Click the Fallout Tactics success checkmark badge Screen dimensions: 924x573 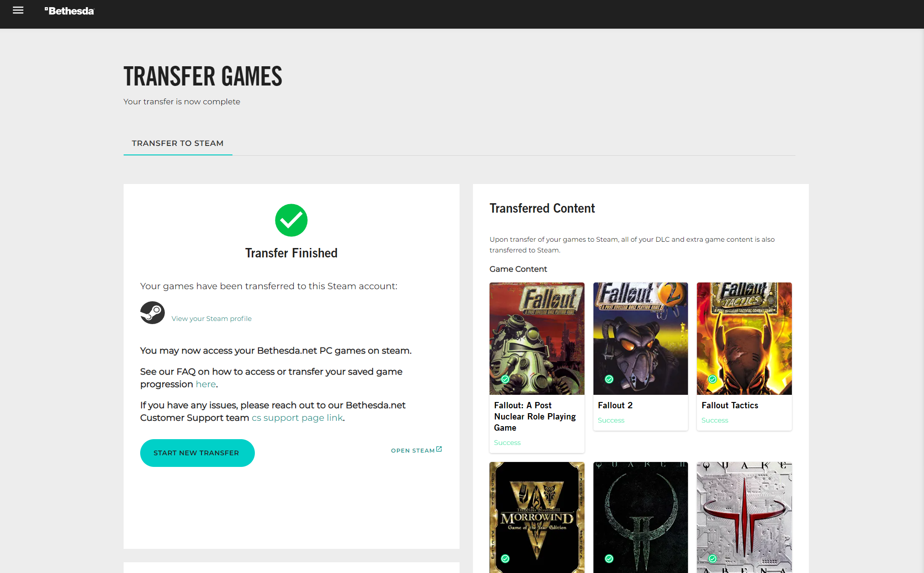click(x=713, y=379)
